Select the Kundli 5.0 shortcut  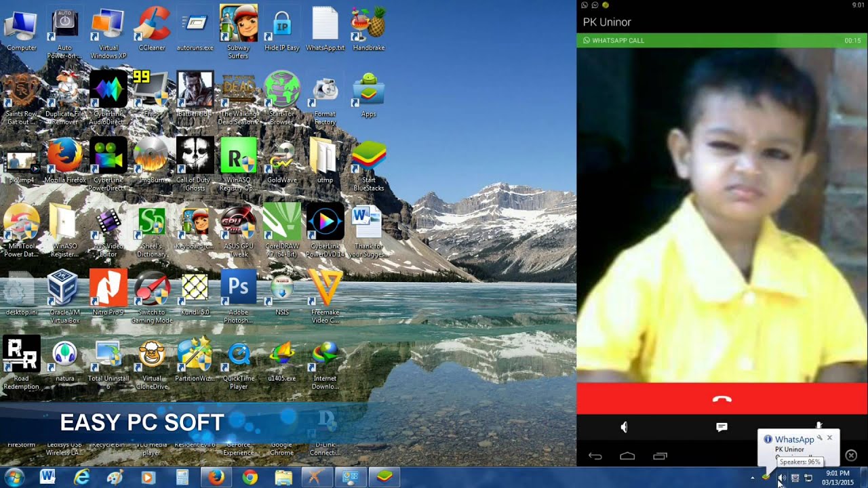coord(195,293)
